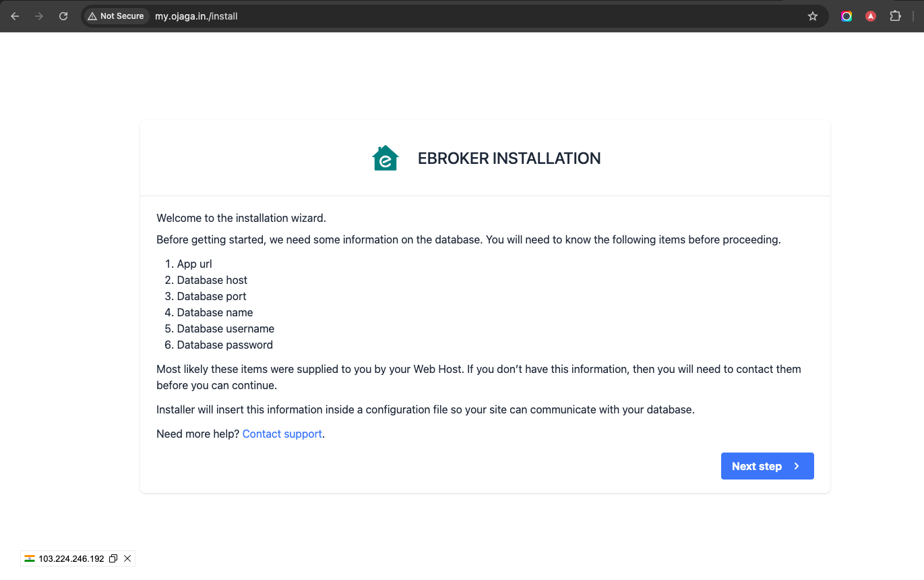Open the colorful circle extension icon
924x580 pixels.
(x=846, y=16)
